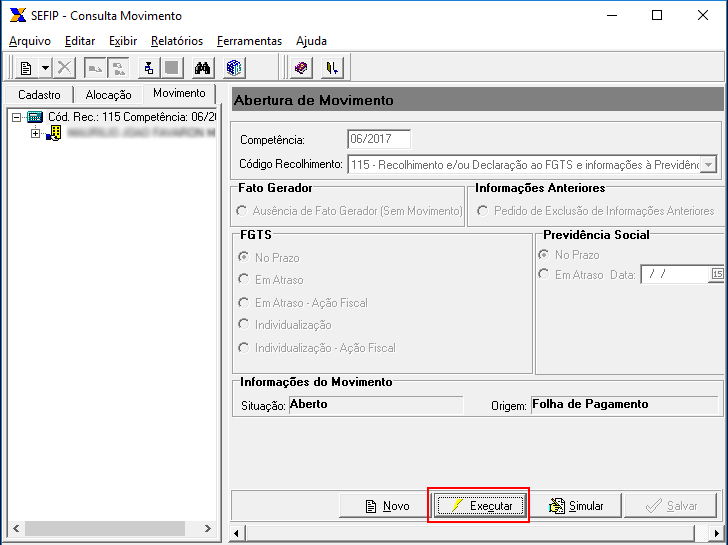Click the hierarchy tree toolbar icon
The image size is (728, 545).
click(148, 68)
